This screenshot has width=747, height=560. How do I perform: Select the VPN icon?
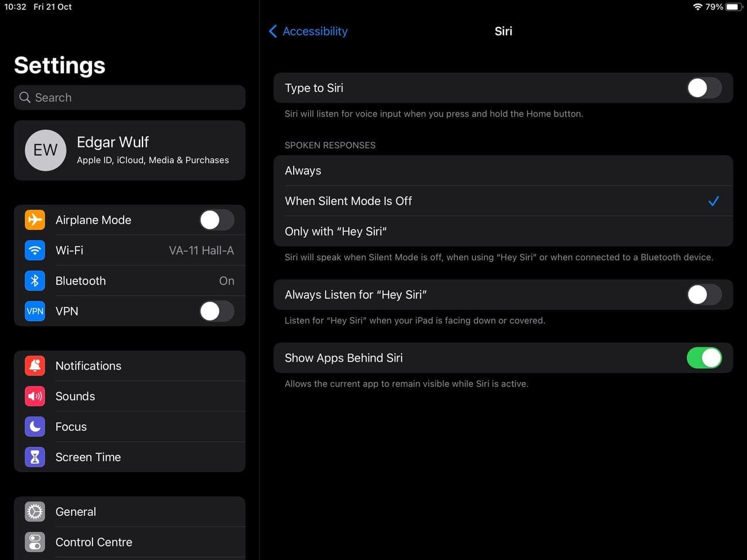click(x=34, y=311)
